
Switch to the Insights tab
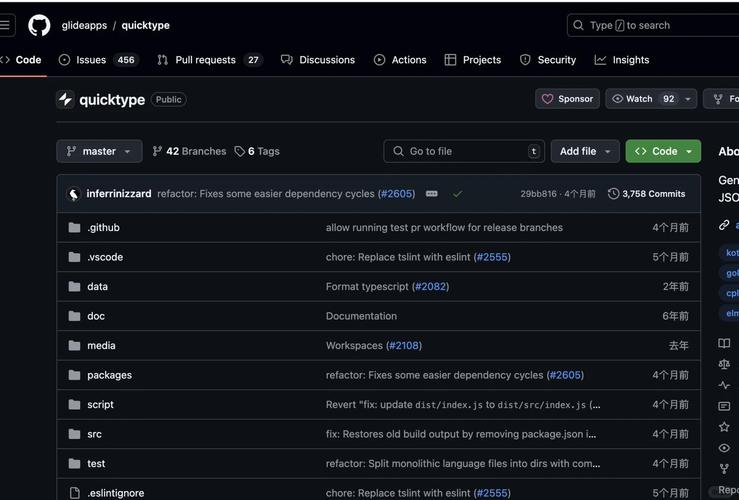622,60
